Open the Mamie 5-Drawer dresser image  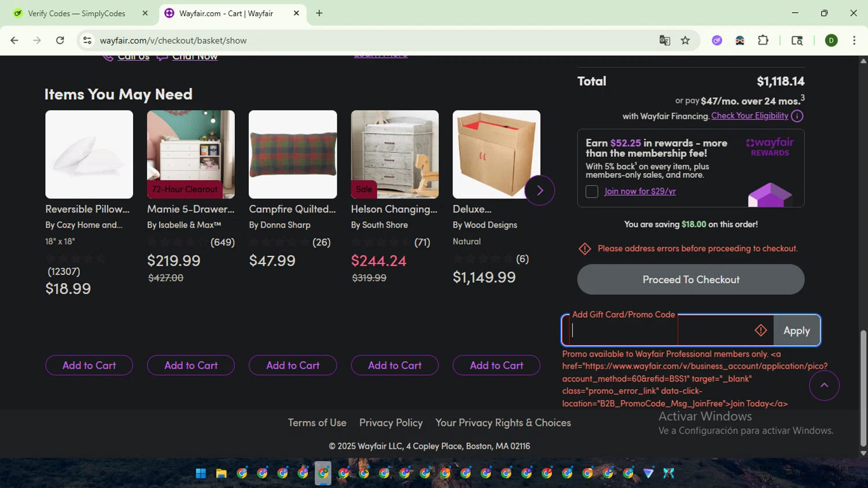pos(191,155)
